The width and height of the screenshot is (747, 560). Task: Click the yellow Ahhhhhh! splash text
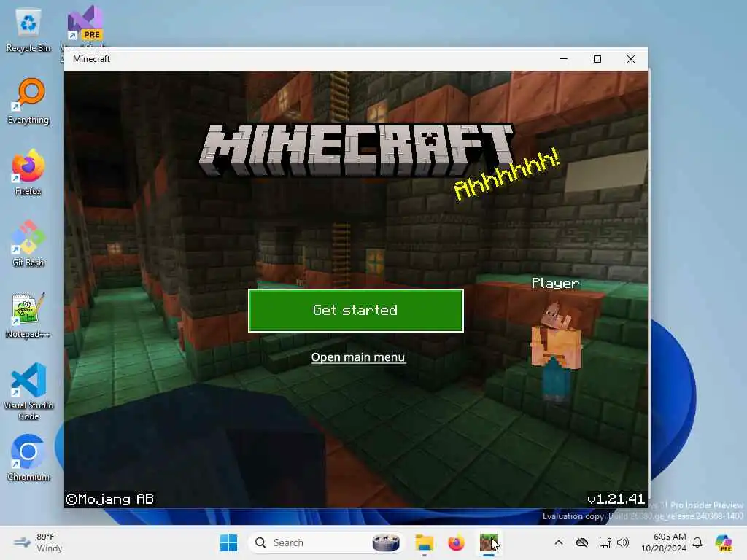[x=506, y=174]
